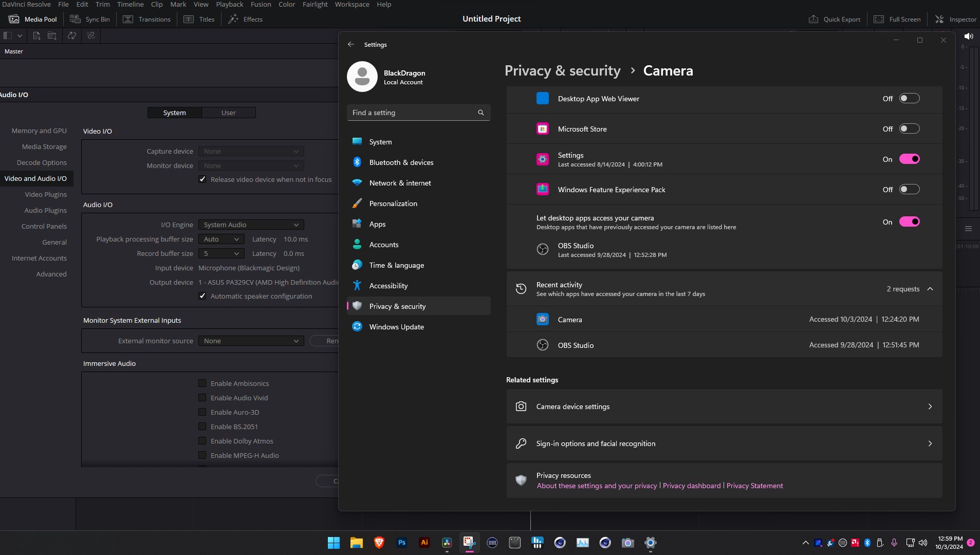Open the Effects panel in Resolve

click(245, 19)
